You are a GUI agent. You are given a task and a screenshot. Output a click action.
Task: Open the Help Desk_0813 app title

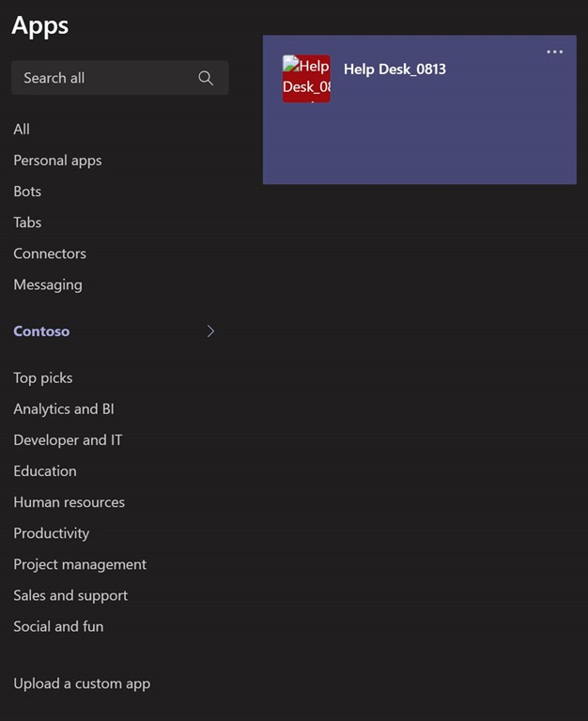pyautogui.click(x=395, y=69)
